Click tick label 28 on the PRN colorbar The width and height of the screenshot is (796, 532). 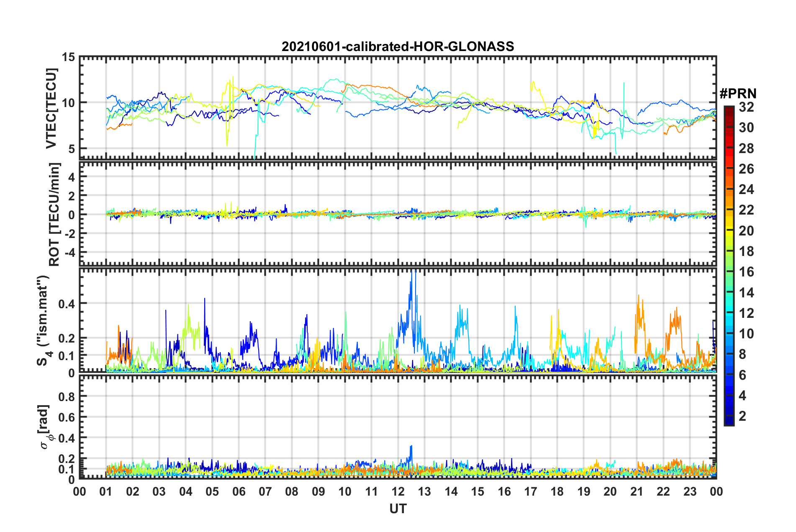746,148
